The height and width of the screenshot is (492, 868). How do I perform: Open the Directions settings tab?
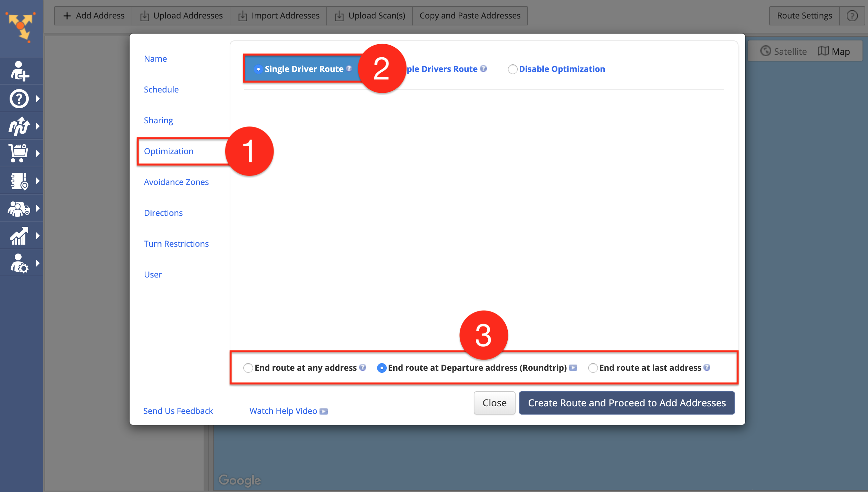(x=163, y=212)
